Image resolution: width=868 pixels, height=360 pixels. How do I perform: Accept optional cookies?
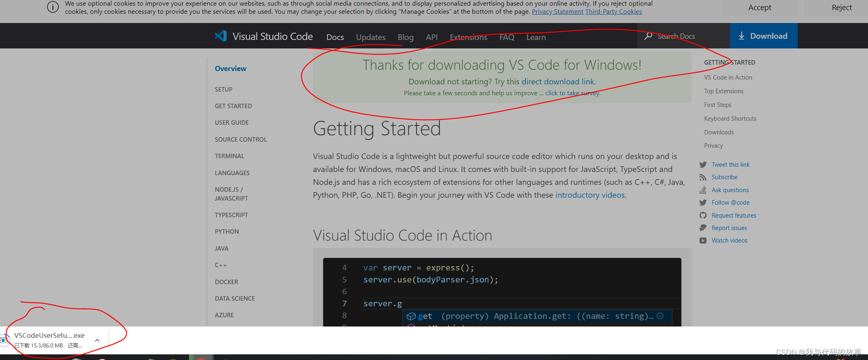point(760,7)
